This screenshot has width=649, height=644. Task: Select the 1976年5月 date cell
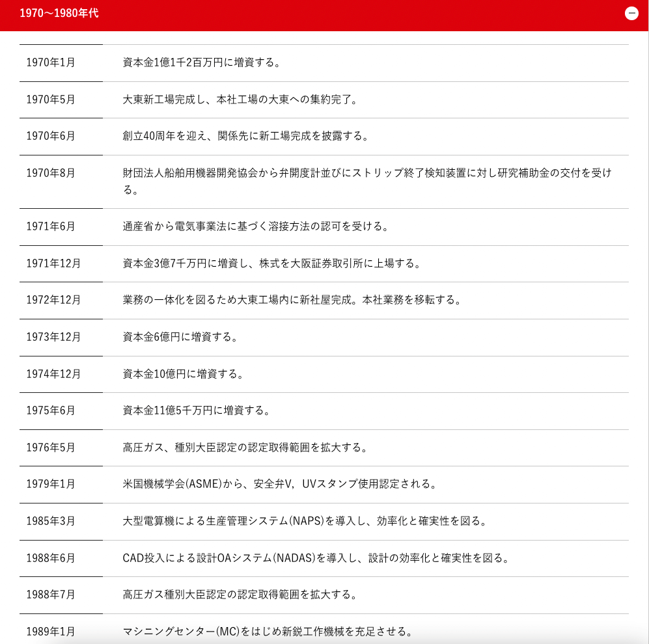point(51,448)
